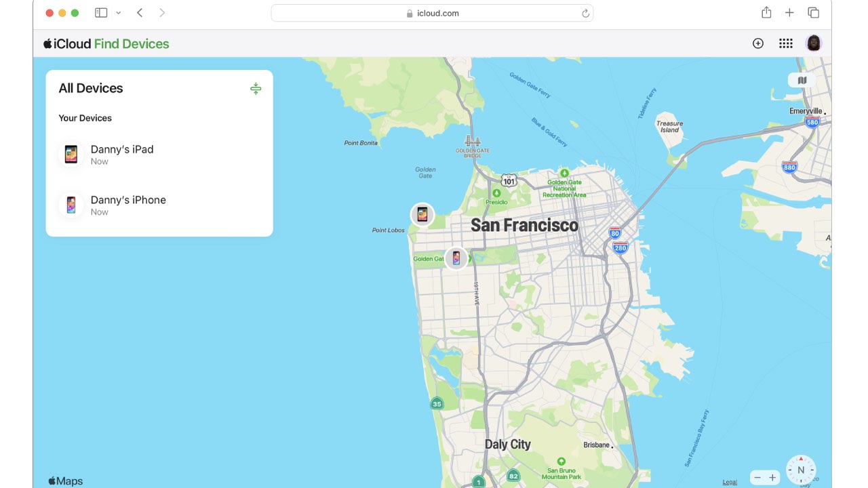
Task: Select Danny's iPad in device list
Action: [159, 155]
